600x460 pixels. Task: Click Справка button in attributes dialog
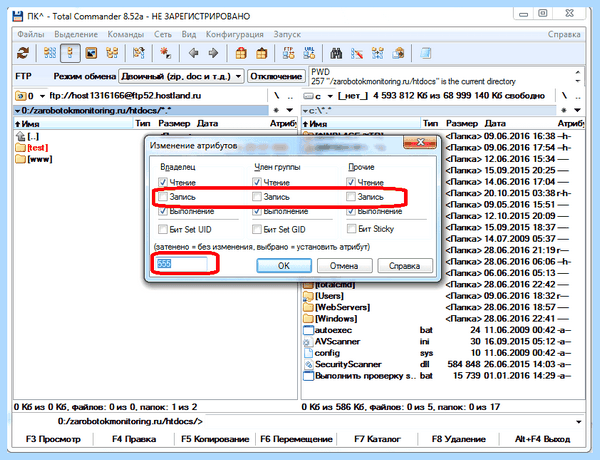(x=405, y=266)
